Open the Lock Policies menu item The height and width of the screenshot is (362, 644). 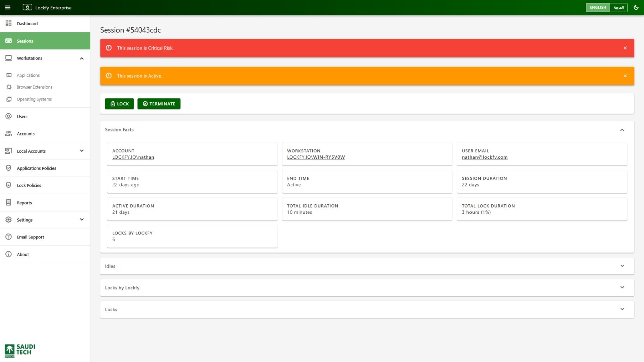click(45, 185)
